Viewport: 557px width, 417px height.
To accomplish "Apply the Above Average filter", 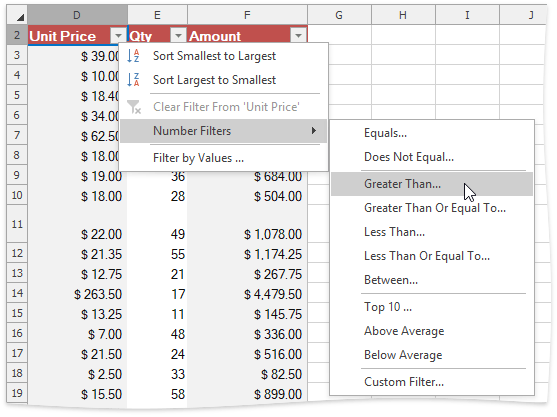I will [x=432, y=331].
